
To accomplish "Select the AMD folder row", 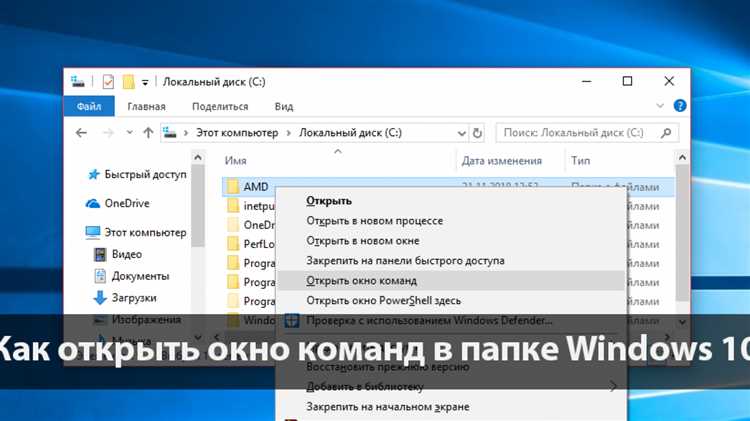I will tap(449, 187).
